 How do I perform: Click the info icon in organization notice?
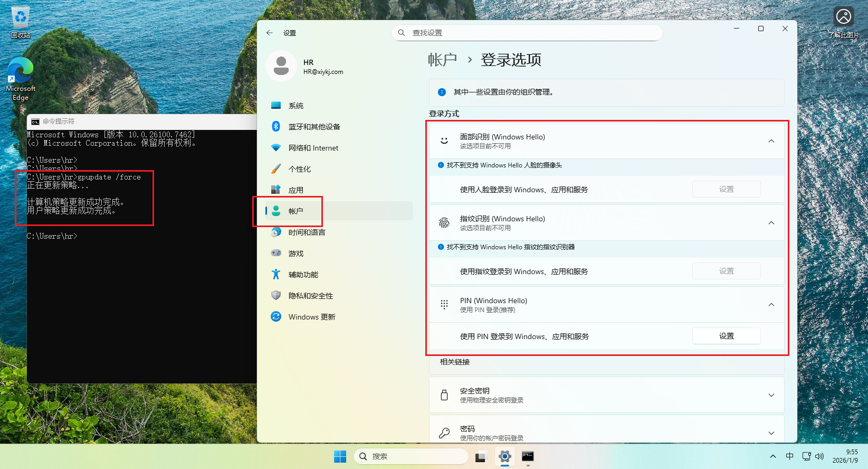pos(442,92)
